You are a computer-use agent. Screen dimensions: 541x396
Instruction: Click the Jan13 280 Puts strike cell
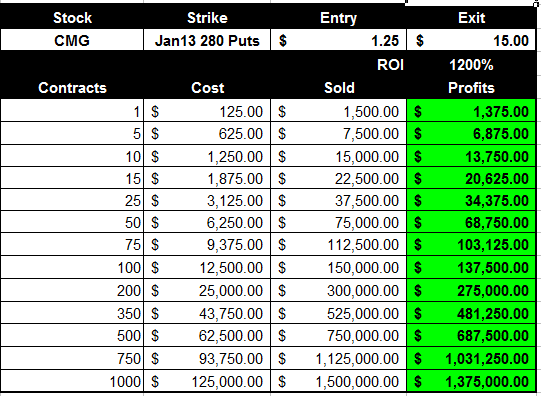[207, 40]
